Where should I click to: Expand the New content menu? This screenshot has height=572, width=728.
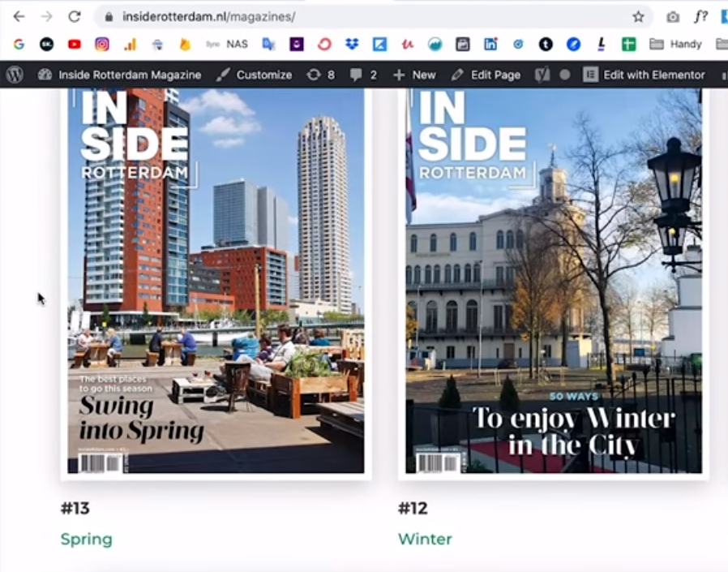tap(414, 75)
